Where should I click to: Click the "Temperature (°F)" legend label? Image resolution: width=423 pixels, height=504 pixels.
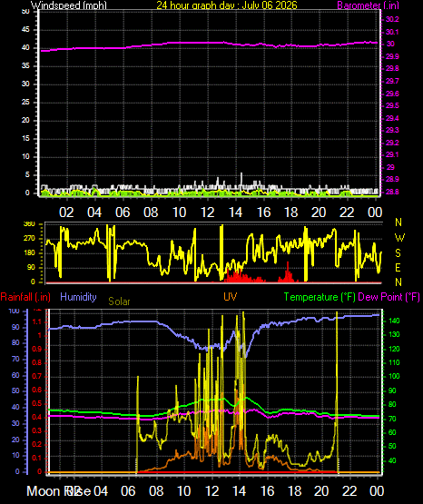click(320, 297)
